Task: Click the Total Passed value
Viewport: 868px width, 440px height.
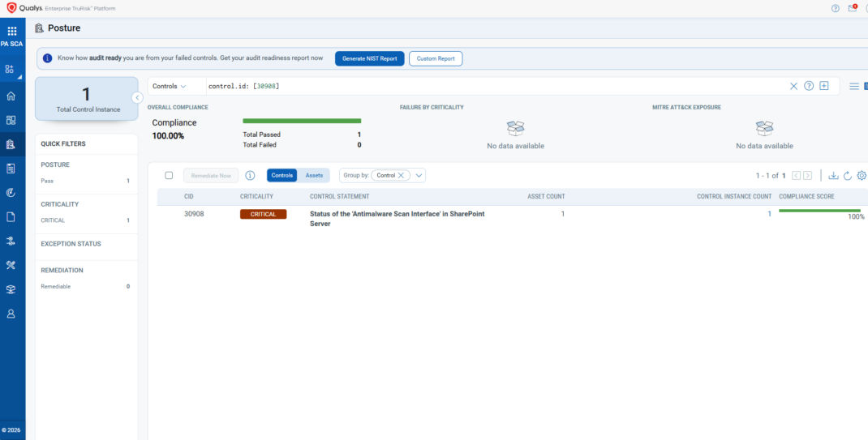Action: (x=359, y=135)
